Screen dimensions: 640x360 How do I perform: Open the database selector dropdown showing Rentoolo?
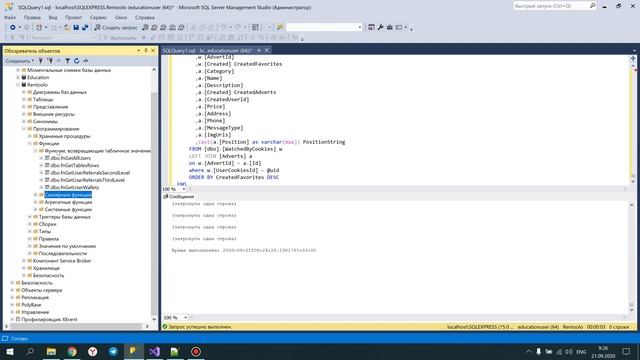[63, 38]
